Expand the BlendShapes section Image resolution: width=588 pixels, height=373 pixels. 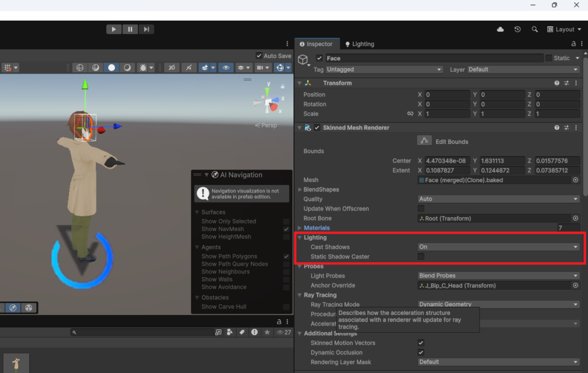300,190
